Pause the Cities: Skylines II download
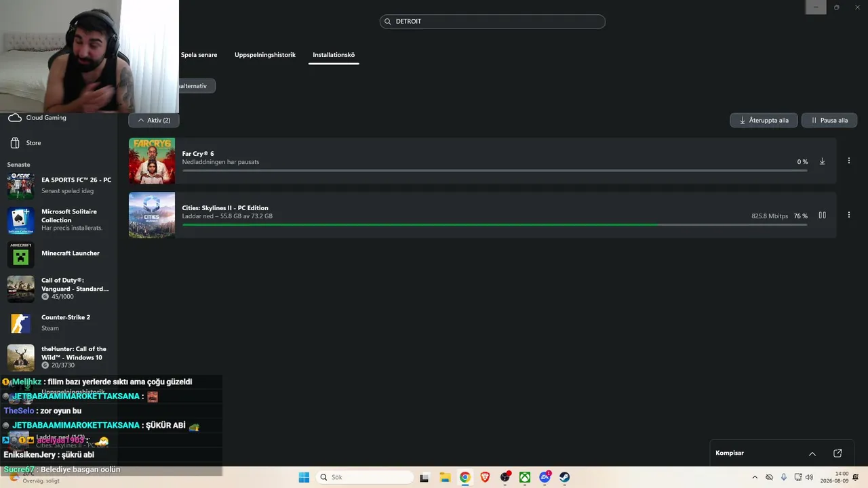This screenshot has width=868, height=488. [x=823, y=216]
